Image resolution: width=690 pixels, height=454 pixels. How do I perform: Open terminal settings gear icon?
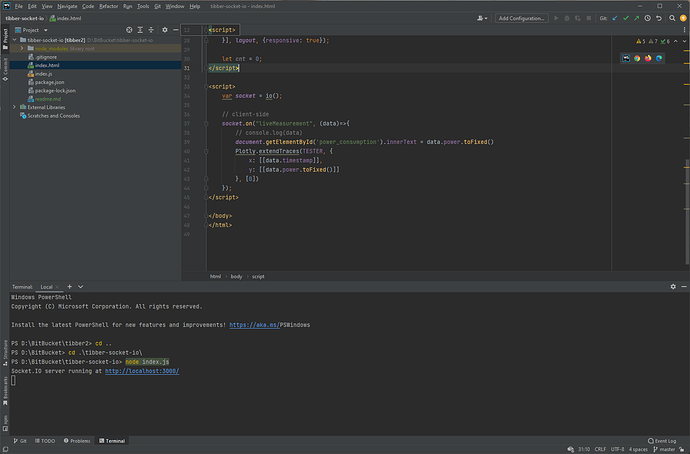(672, 287)
